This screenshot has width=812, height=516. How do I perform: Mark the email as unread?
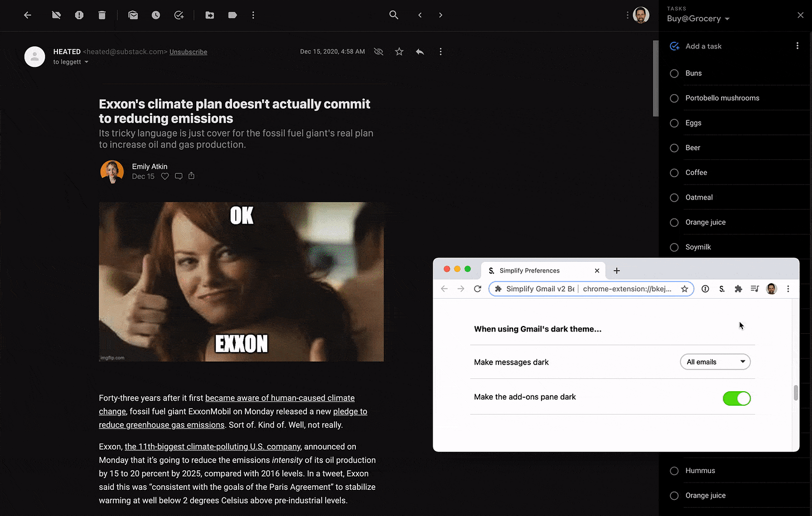(x=133, y=15)
